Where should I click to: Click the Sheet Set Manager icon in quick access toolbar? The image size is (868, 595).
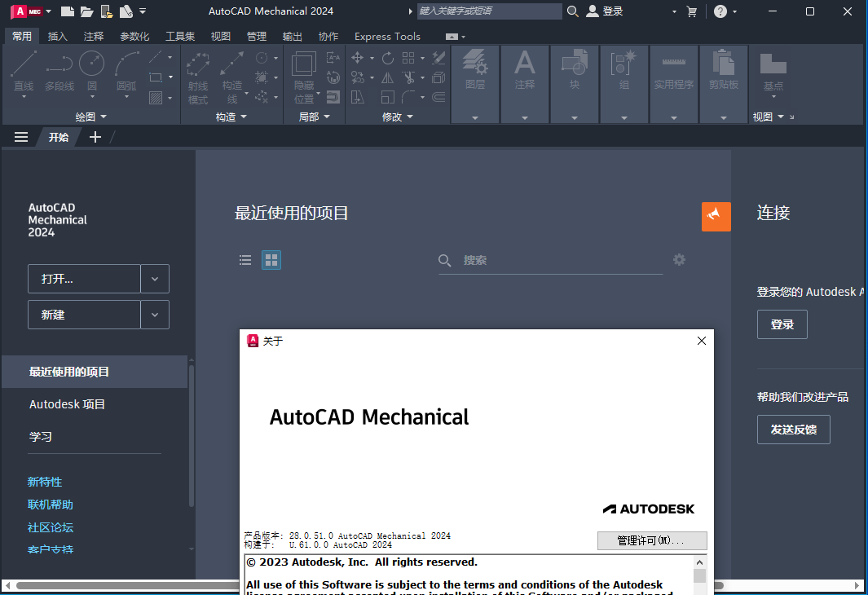coord(126,11)
